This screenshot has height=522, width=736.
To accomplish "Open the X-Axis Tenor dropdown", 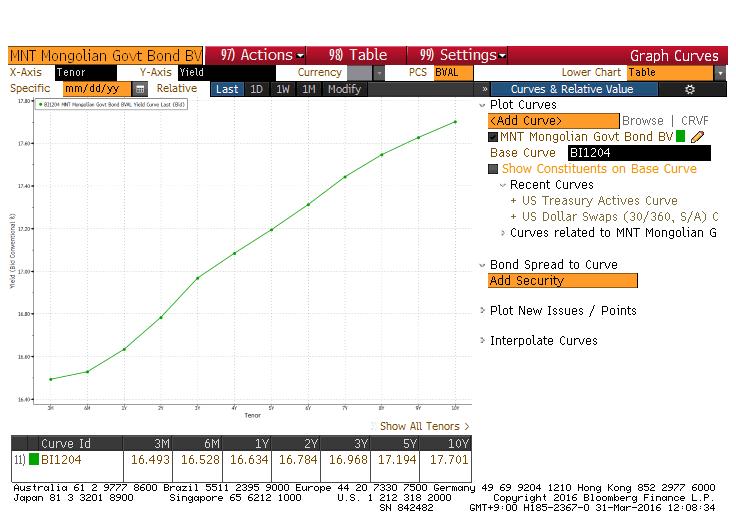I will (85, 73).
